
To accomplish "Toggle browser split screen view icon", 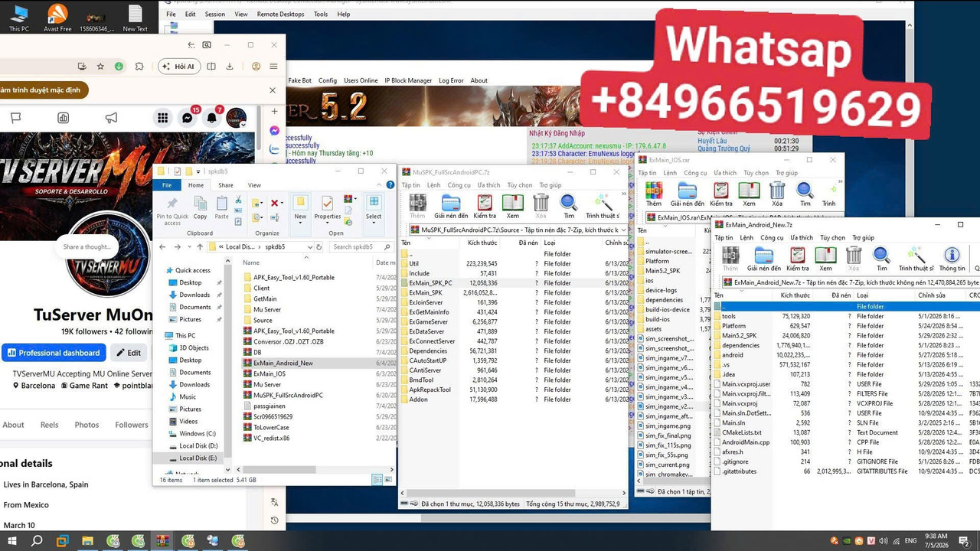I will pyautogui.click(x=211, y=67).
